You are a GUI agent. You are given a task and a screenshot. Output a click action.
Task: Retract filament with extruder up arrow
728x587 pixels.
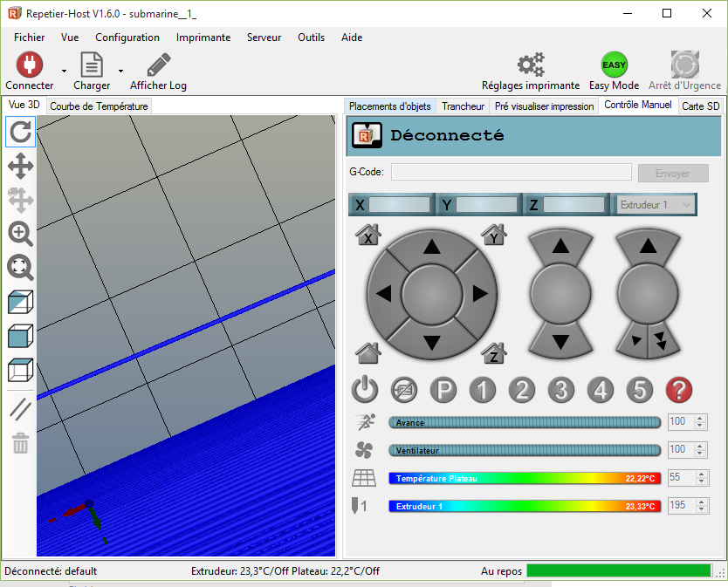(x=648, y=245)
